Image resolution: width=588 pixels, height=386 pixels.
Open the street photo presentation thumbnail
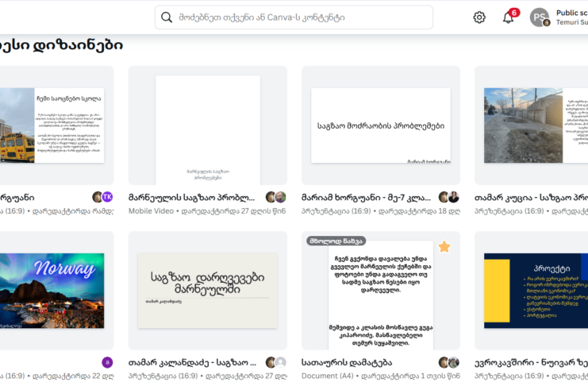pos(536,125)
